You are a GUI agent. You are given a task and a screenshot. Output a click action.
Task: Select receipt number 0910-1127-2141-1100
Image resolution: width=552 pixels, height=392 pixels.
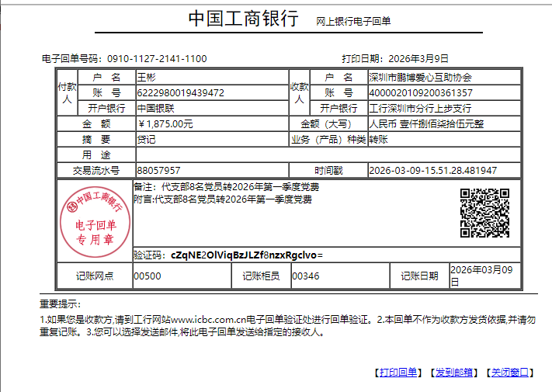tap(157, 59)
